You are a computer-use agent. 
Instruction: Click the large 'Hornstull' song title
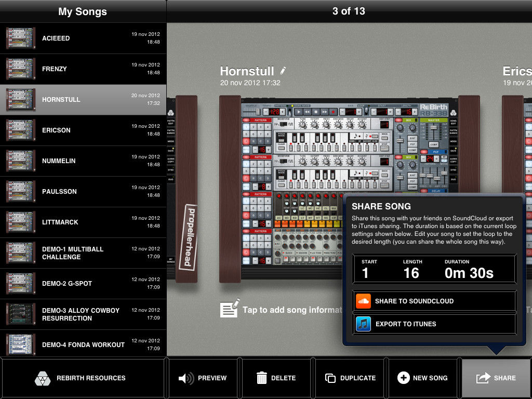[x=247, y=71]
